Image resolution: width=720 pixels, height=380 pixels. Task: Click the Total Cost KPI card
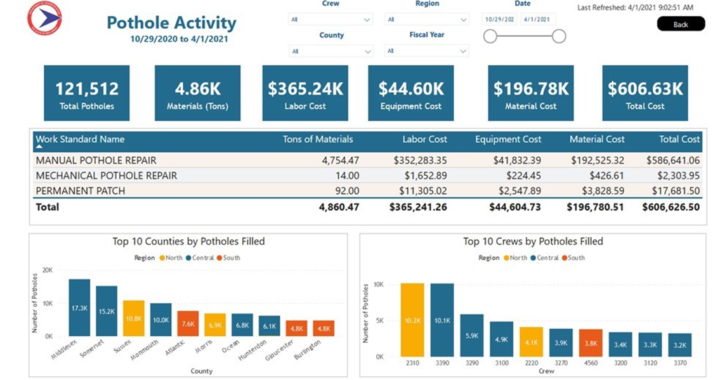point(645,93)
